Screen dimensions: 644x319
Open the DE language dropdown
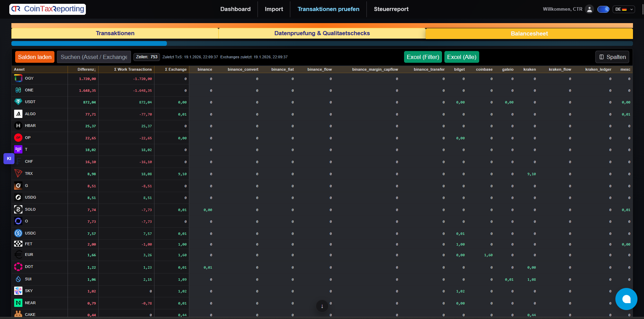[x=624, y=9]
